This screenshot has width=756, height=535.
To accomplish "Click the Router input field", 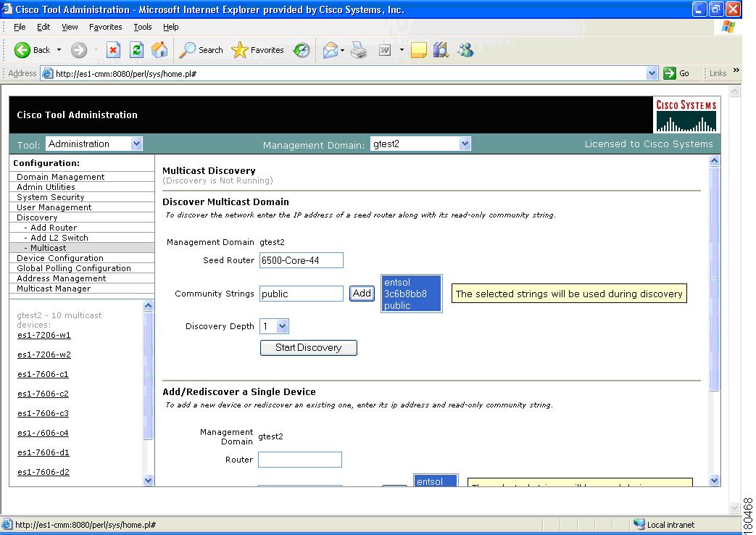I will (x=300, y=460).
